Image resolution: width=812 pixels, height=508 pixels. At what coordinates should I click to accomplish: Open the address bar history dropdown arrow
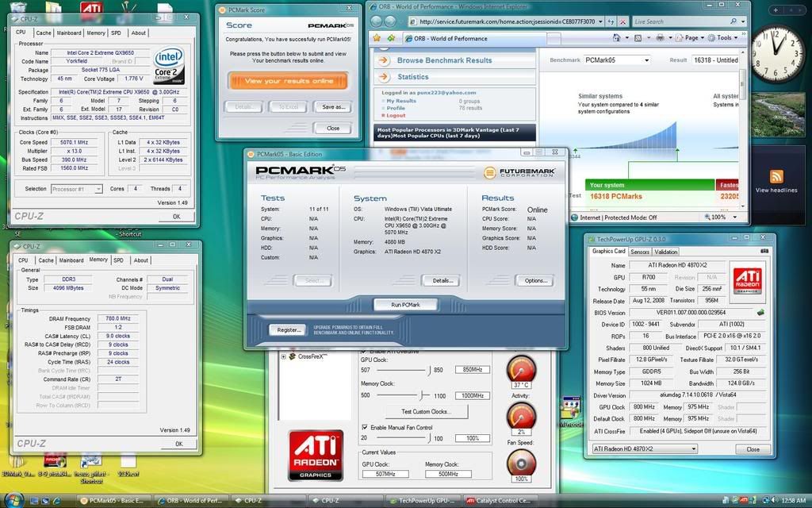click(600, 21)
